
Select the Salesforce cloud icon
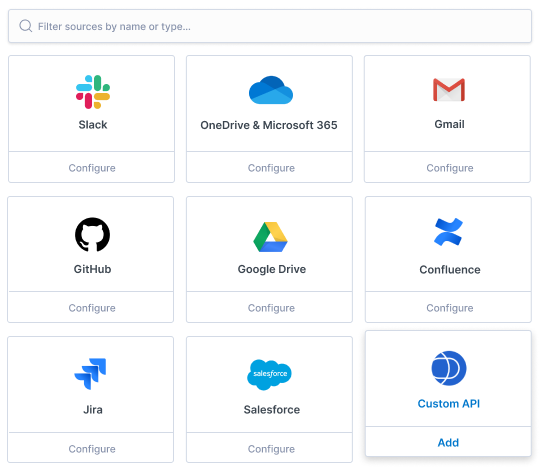coord(269,375)
